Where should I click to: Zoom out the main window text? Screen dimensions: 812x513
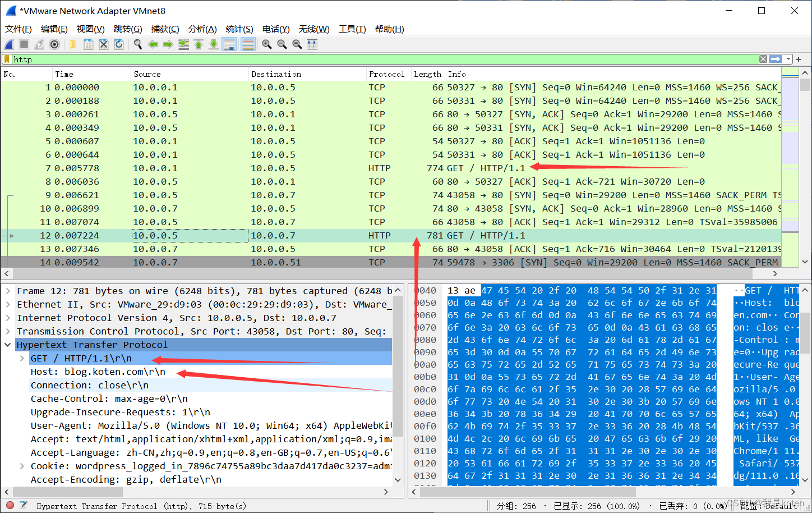pos(282,44)
